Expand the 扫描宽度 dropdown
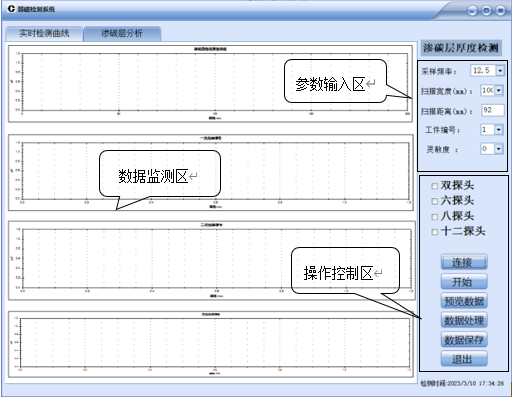 [x=499, y=90]
